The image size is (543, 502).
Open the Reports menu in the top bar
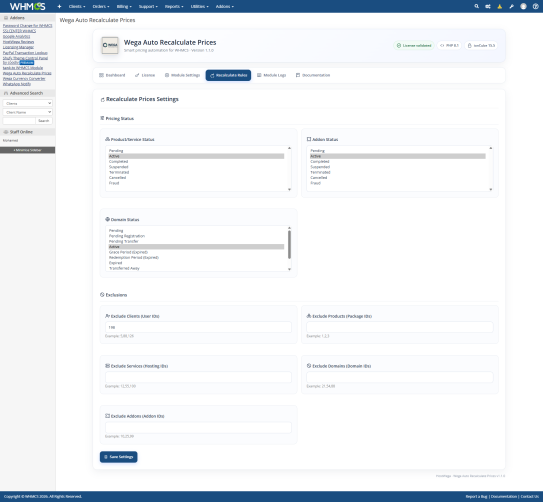pyautogui.click(x=174, y=6)
